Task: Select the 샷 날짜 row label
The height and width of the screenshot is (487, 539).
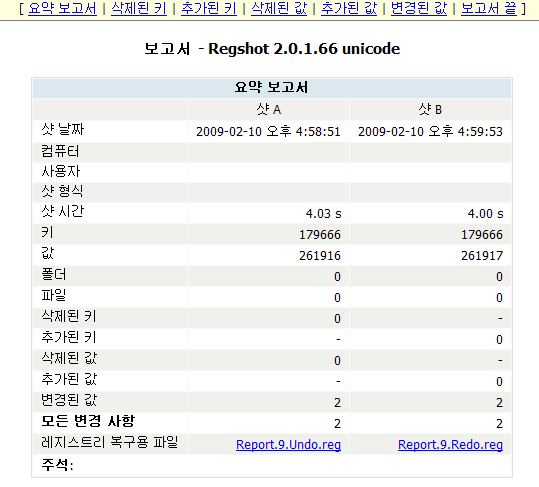Action: [63, 130]
